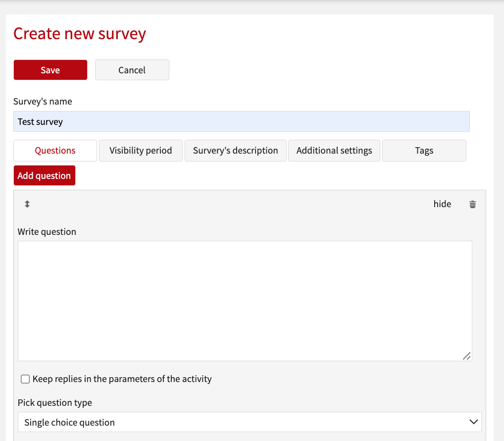Save the new survey
Screen dimensions: 504x441
[x=50, y=70]
